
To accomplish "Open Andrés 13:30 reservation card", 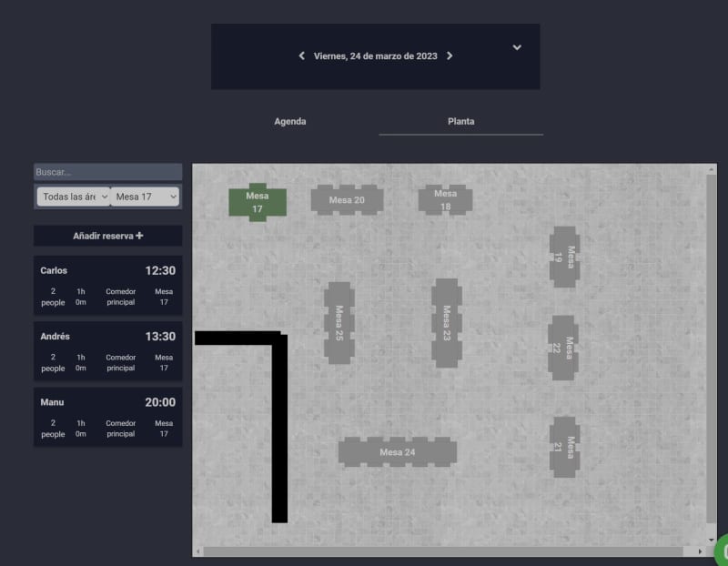I will [x=107, y=351].
